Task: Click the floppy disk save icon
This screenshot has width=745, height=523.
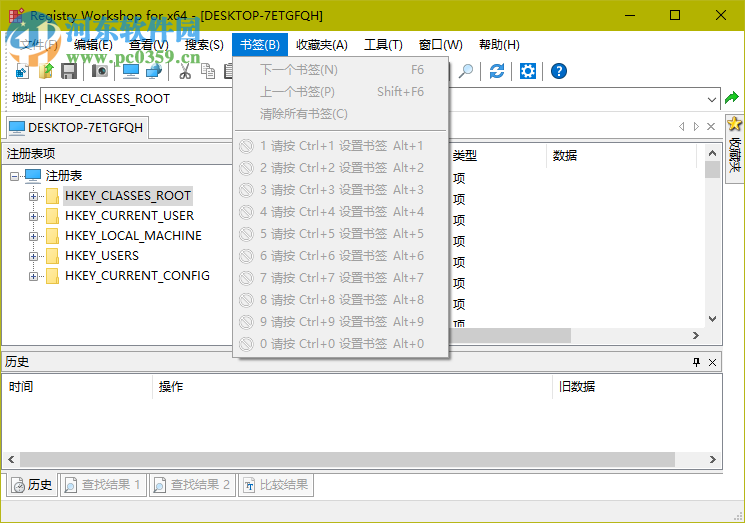Action: pyautogui.click(x=69, y=71)
